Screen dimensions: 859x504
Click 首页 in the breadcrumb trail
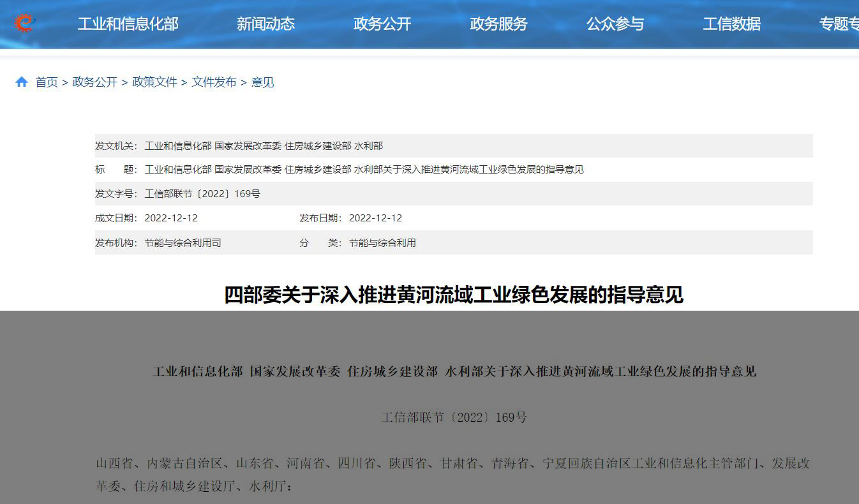46,82
